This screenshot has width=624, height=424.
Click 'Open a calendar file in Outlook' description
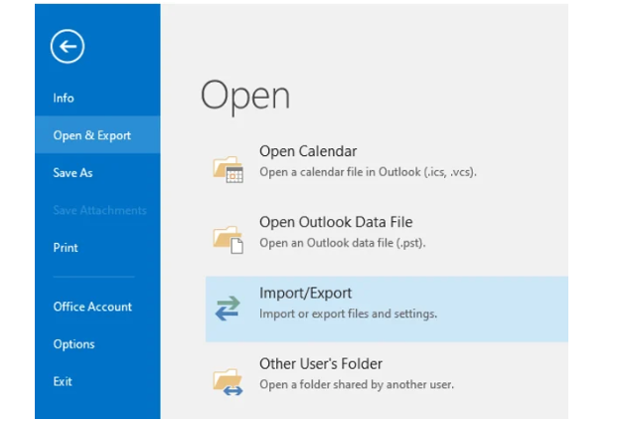[368, 172]
